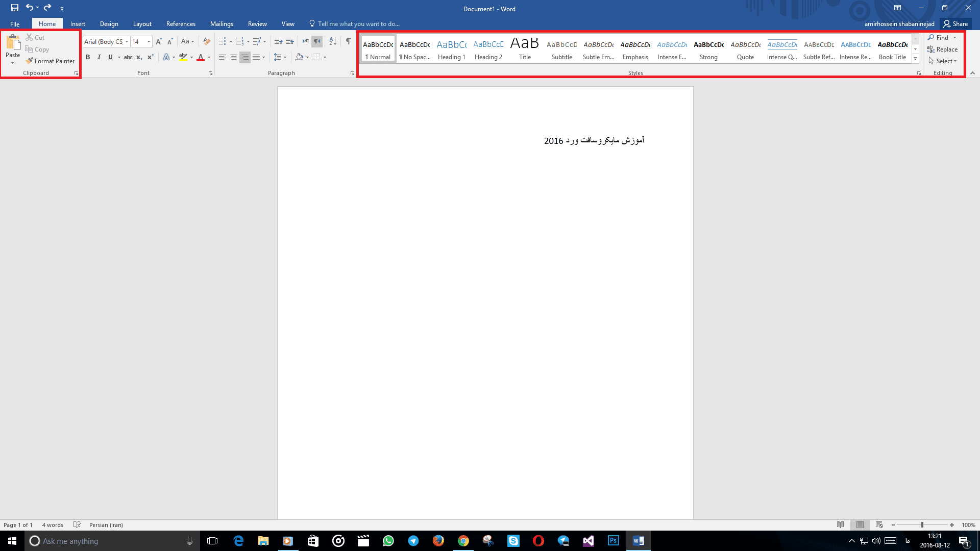The height and width of the screenshot is (551, 980).
Task: Click the Tell me search box
Action: (x=354, y=24)
